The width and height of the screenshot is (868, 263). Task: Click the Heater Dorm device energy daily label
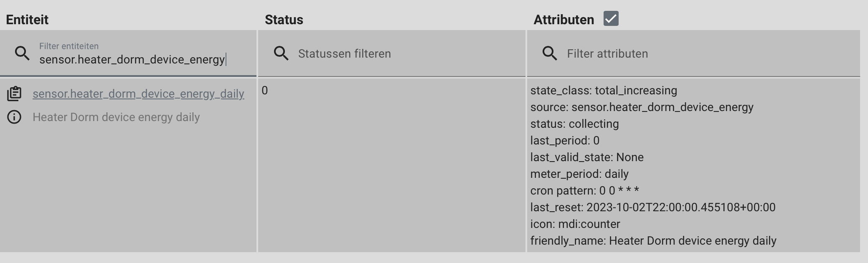click(116, 117)
